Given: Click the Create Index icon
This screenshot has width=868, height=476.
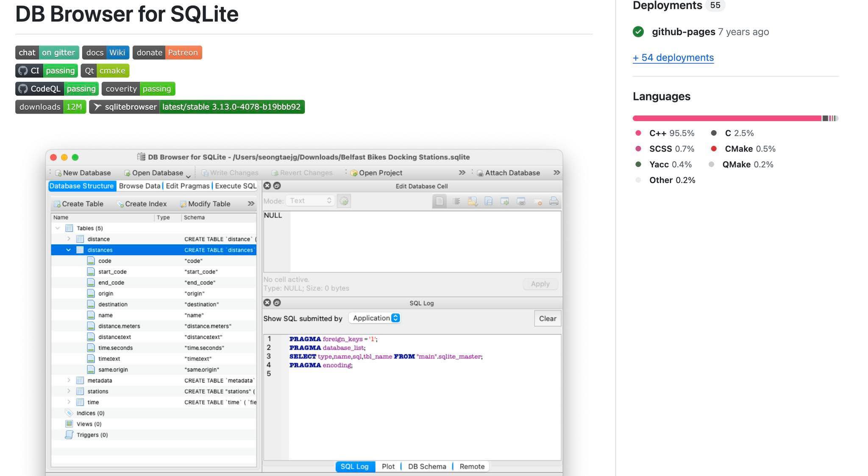Looking at the screenshot, I should tap(120, 204).
